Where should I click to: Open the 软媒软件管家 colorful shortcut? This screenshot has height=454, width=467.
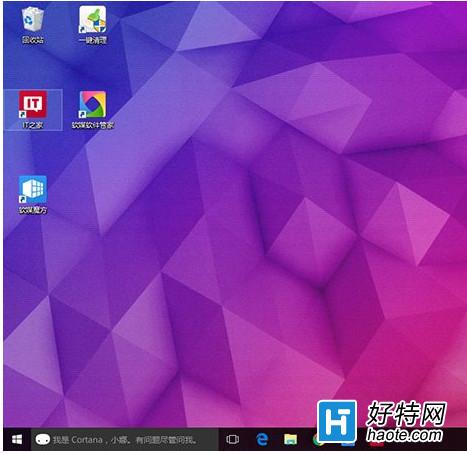[93, 110]
